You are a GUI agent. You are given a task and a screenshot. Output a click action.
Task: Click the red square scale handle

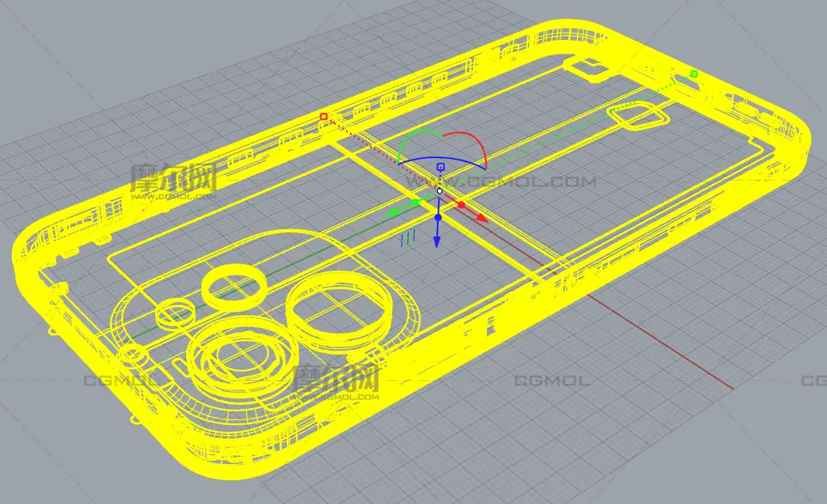pyautogui.click(x=324, y=117)
